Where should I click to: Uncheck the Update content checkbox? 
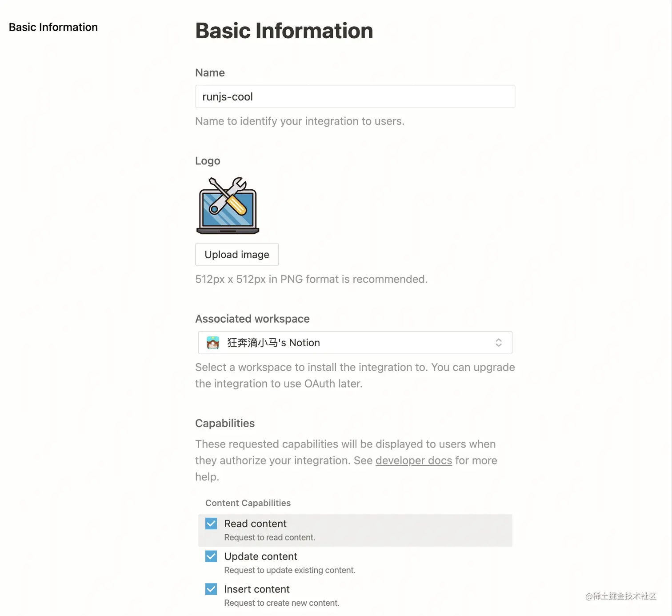pyautogui.click(x=211, y=556)
